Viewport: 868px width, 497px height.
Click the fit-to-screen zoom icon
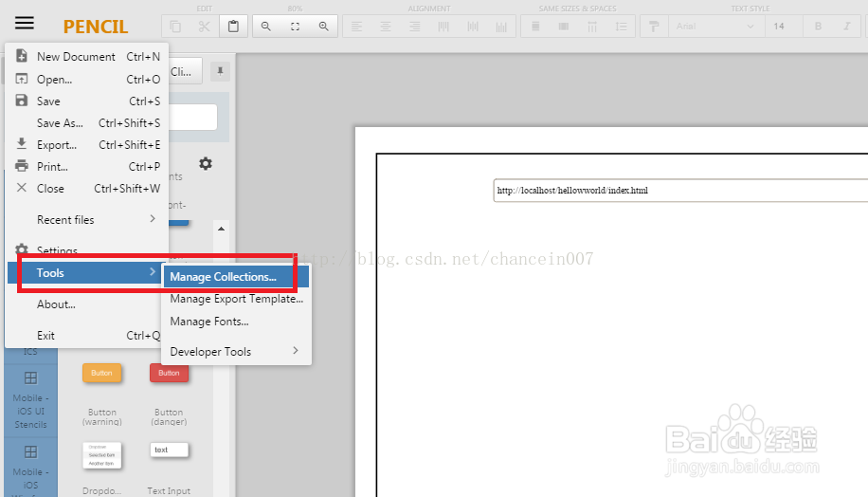point(295,26)
